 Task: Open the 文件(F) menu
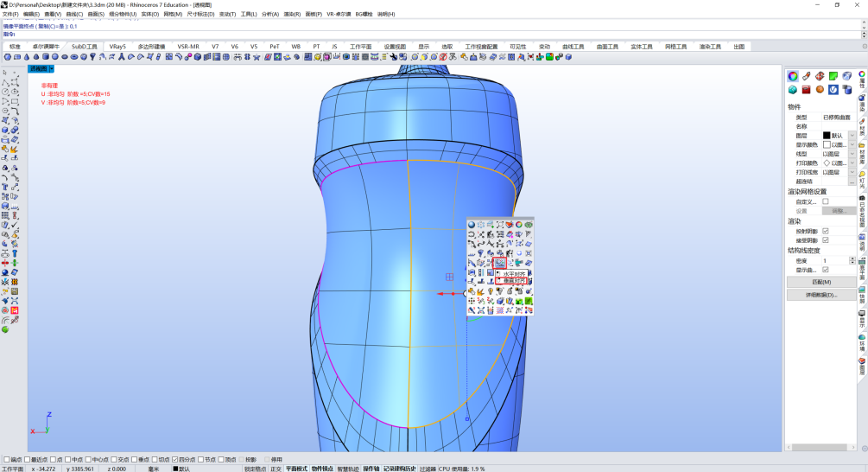(10, 15)
